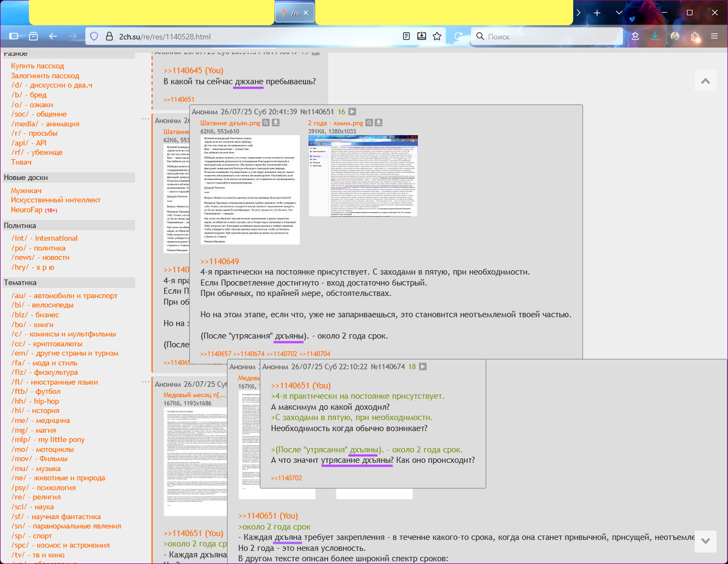Open the Firefox downloads panel
The width and height of the screenshot is (728, 564).
coord(655,36)
